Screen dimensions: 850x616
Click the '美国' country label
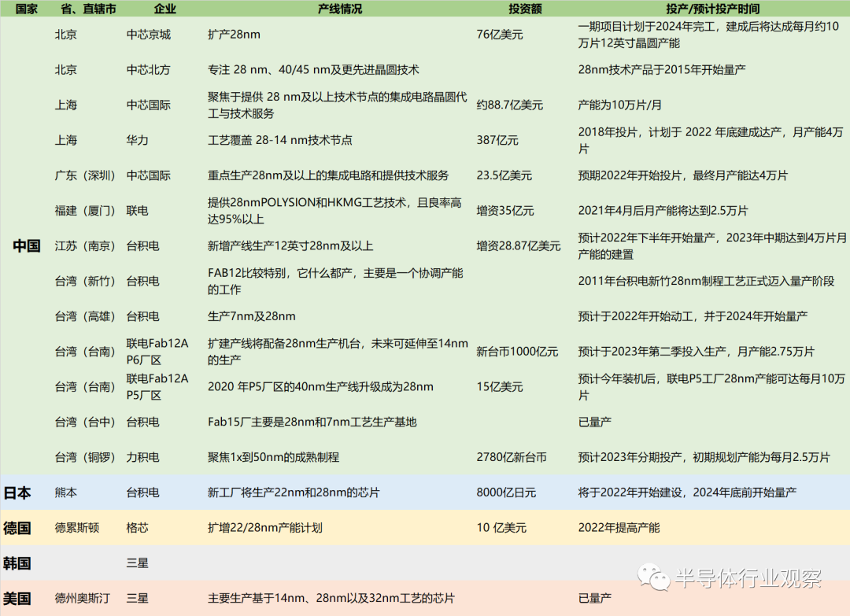click(17, 598)
